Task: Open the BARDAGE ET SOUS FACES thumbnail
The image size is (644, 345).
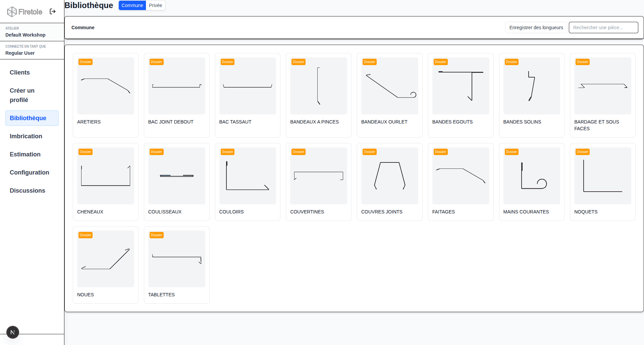Action: tap(603, 86)
